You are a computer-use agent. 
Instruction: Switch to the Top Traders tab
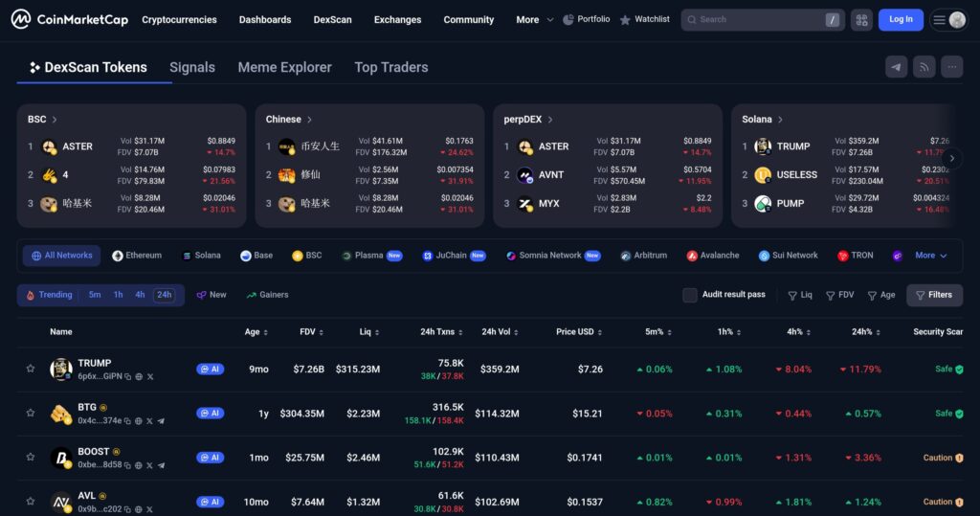(391, 67)
